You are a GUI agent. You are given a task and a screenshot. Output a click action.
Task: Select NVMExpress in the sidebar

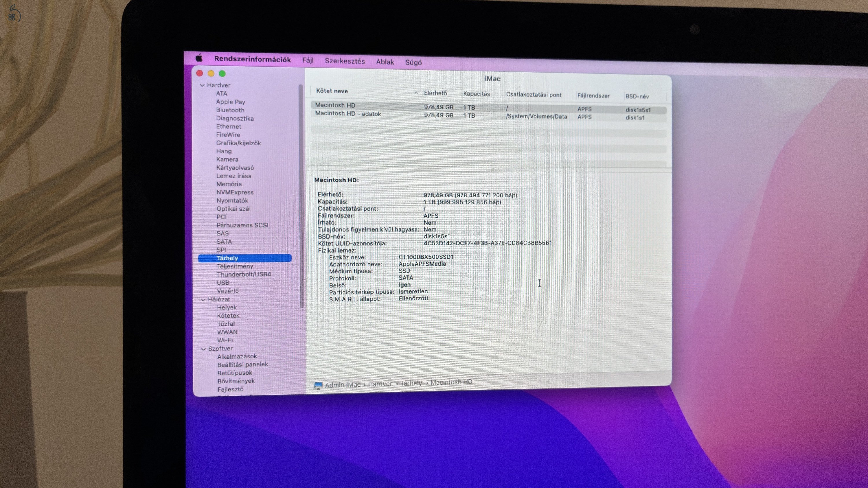point(235,192)
